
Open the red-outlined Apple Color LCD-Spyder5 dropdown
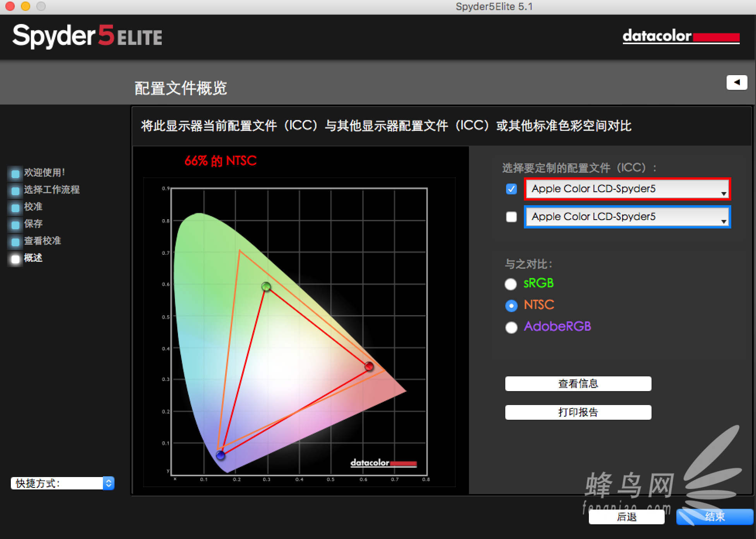[x=627, y=189]
